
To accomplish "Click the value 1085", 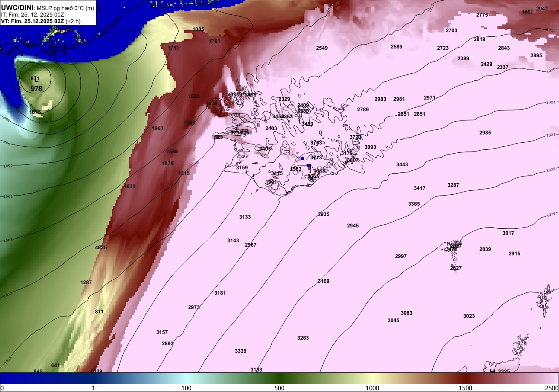I will point(198,29).
